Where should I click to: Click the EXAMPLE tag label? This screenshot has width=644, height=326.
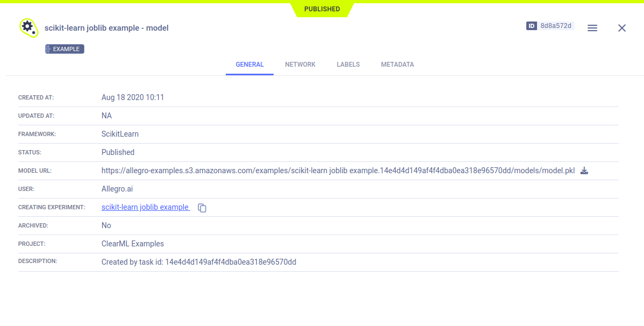65,49
